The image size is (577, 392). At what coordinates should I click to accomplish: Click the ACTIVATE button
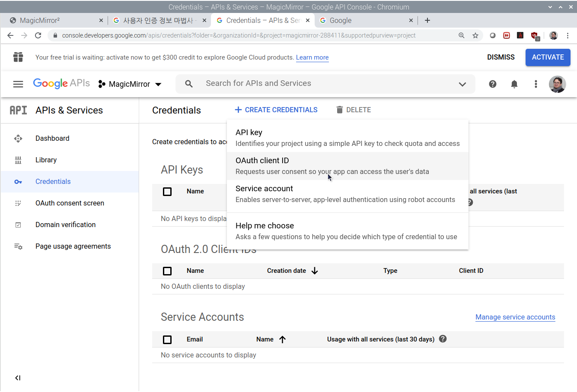coord(548,57)
